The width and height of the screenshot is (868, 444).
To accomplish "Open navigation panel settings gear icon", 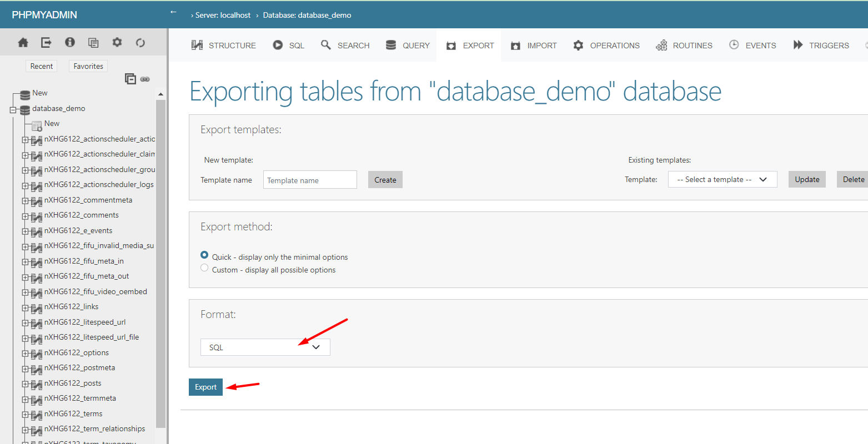I will [x=117, y=43].
